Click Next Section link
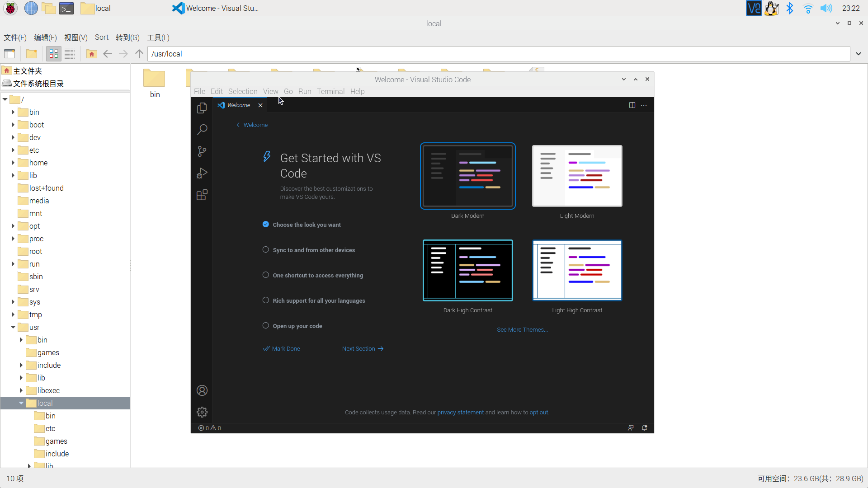Screen dimensions: 868x488 (363, 348)
